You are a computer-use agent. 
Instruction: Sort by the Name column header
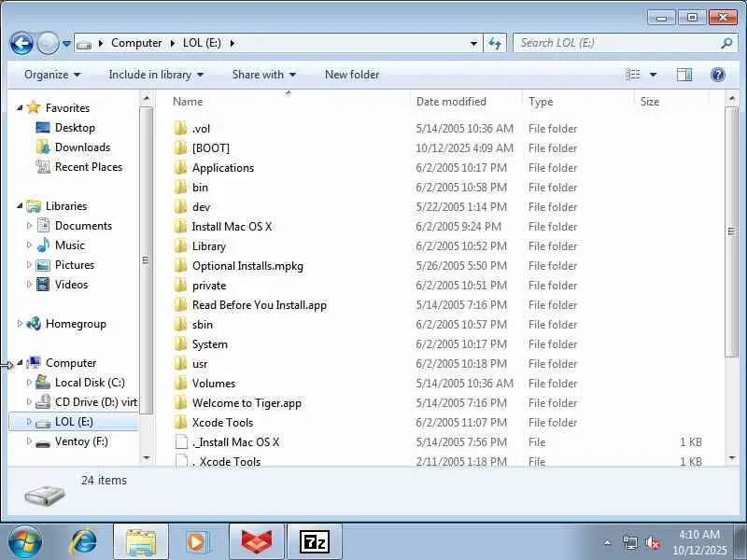188,102
